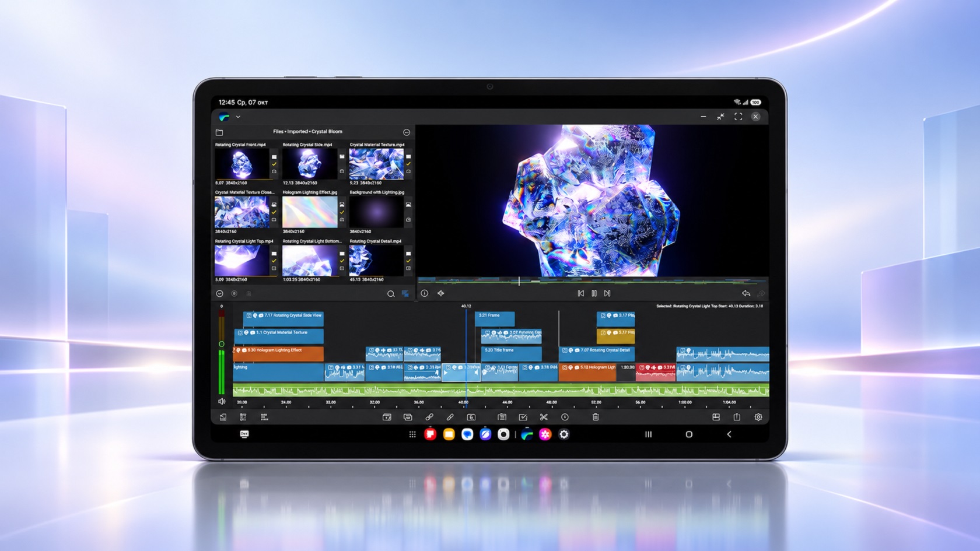This screenshot has height=551, width=980.
Task: Jump to previous edit in preview
Action: 580,293
